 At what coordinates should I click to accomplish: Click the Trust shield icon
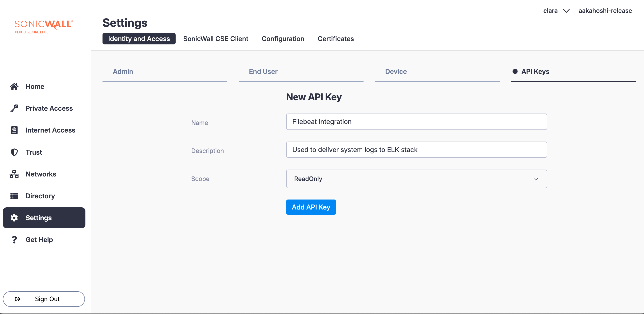coord(14,152)
